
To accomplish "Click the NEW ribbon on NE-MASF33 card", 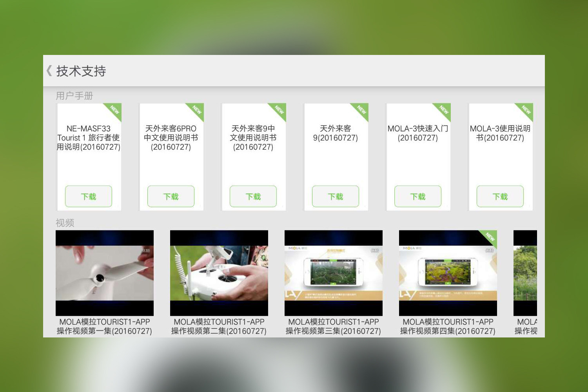I will [x=114, y=110].
